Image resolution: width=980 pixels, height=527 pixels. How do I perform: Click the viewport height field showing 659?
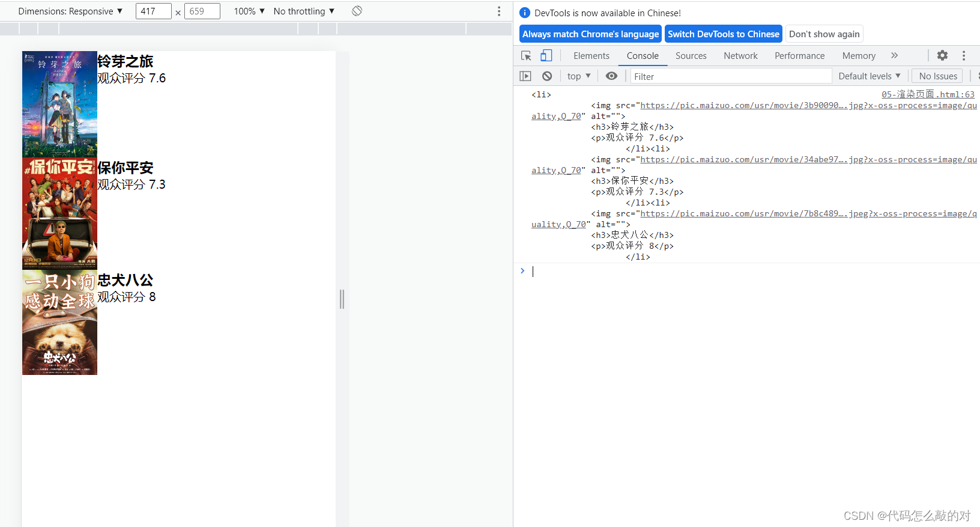(202, 11)
